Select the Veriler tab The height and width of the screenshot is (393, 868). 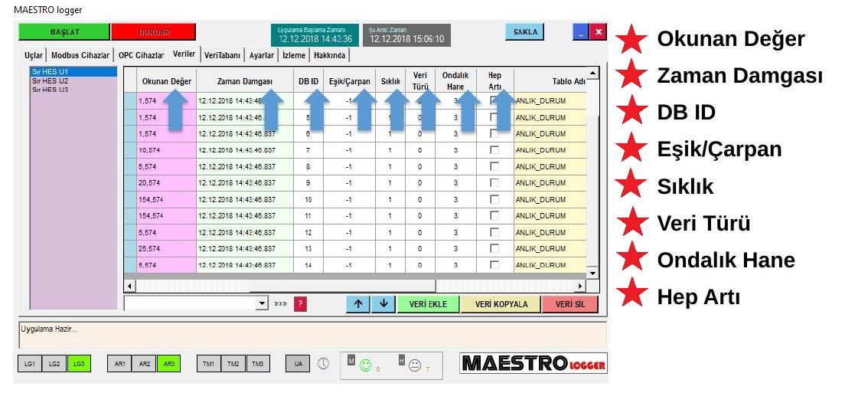[x=184, y=54]
